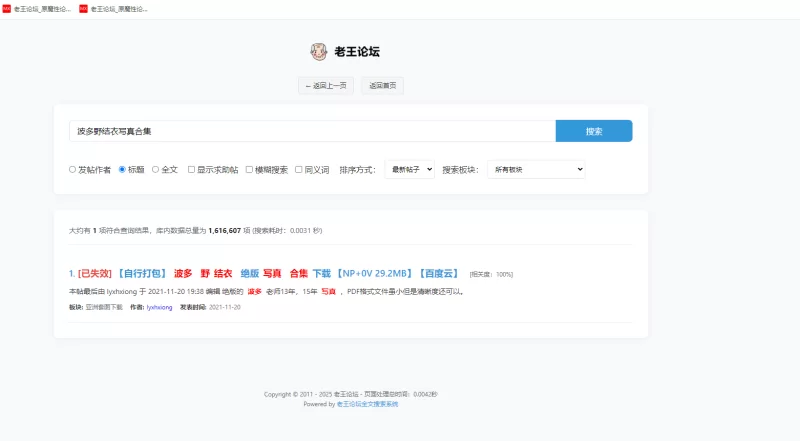Screen dimensions: 800x441
Task: Check the 同义词 option
Action: [x=298, y=170]
